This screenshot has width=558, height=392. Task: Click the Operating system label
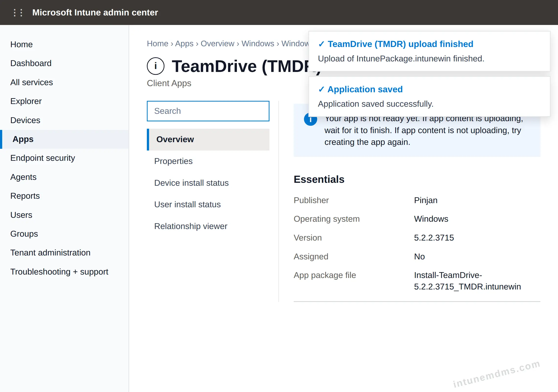(326, 219)
